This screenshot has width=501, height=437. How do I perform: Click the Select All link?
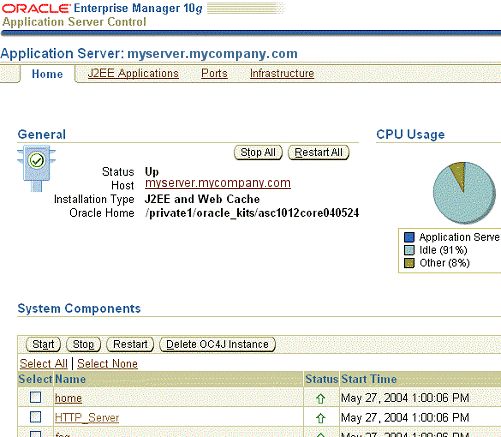click(x=43, y=364)
